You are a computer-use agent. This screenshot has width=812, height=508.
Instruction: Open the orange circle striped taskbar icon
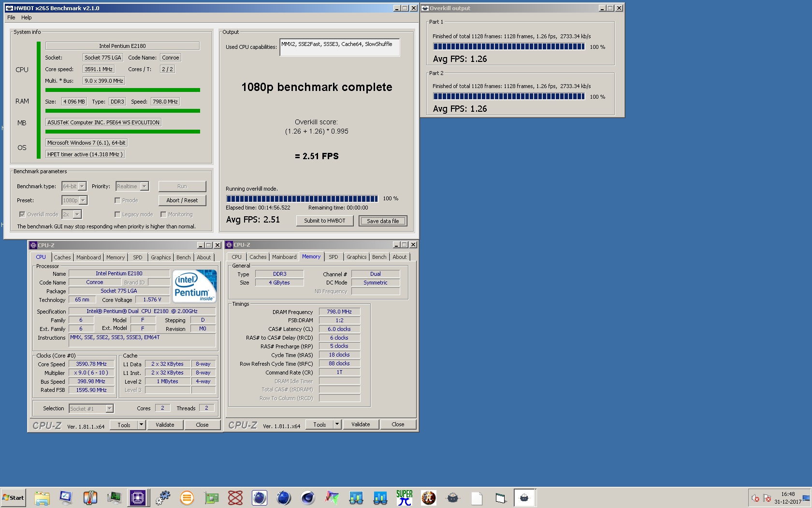coord(187,497)
